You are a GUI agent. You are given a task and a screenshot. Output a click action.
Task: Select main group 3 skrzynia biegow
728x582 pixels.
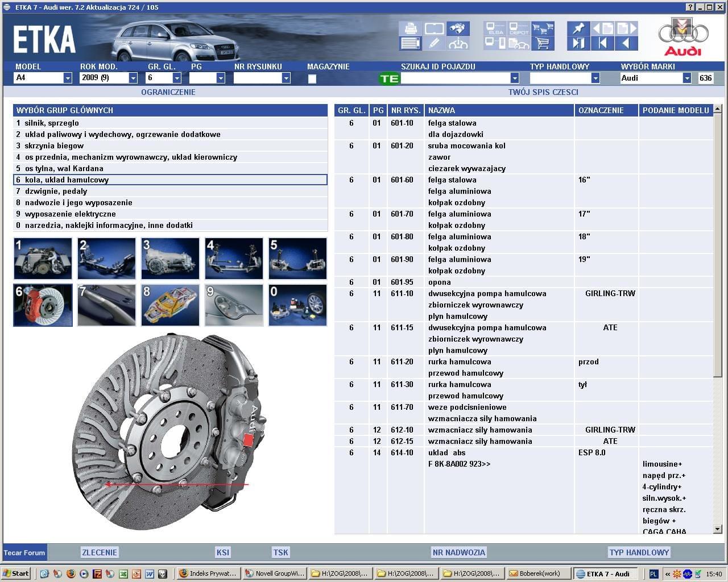170,145
